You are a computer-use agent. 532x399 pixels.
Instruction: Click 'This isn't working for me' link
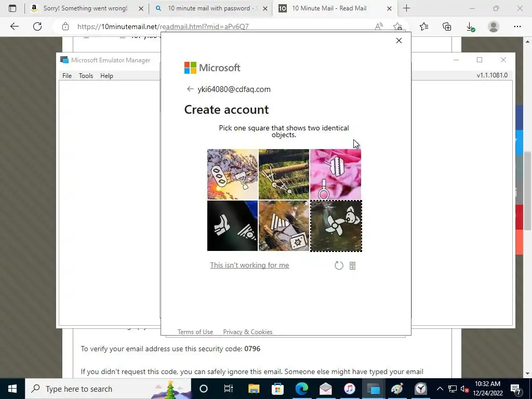click(249, 265)
